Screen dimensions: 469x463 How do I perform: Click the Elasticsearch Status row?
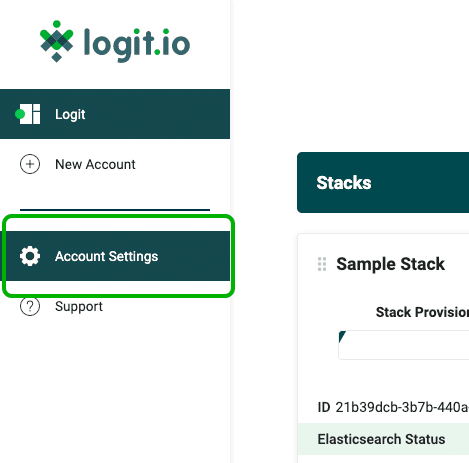[x=383, y=439]
